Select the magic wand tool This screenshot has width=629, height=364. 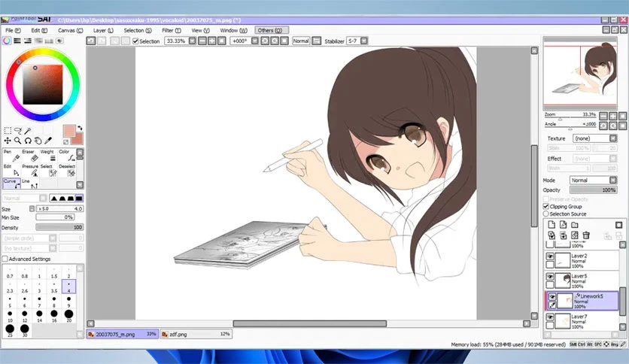click(x=28, y=131)
